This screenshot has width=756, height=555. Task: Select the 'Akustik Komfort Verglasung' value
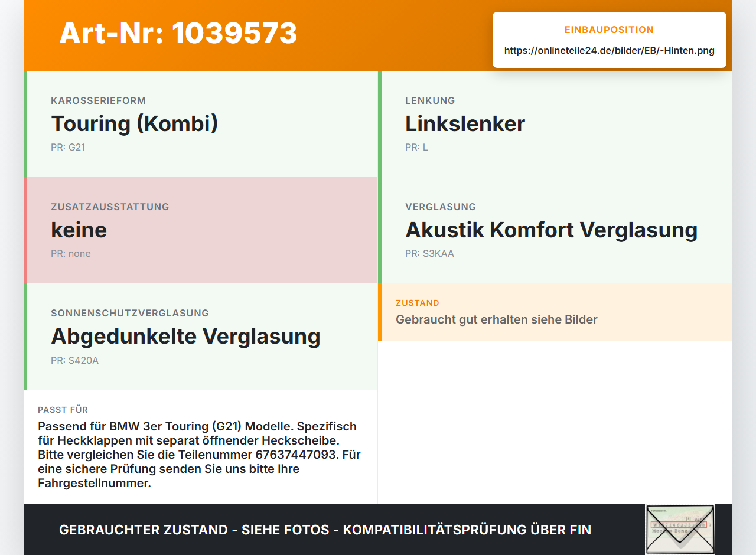click(x=551, y=230)
